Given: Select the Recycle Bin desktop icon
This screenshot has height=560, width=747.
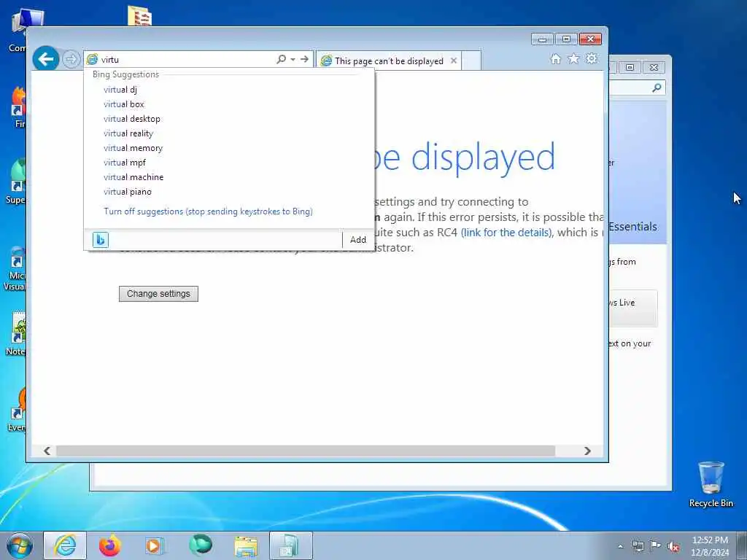Looking at the screenshot, I should (711, 485).
